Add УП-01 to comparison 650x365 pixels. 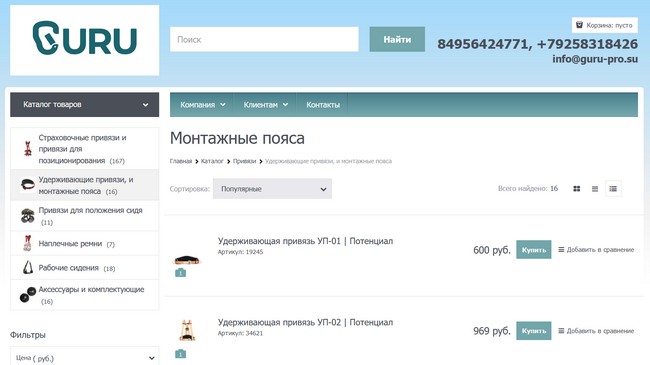click(596, 250)
